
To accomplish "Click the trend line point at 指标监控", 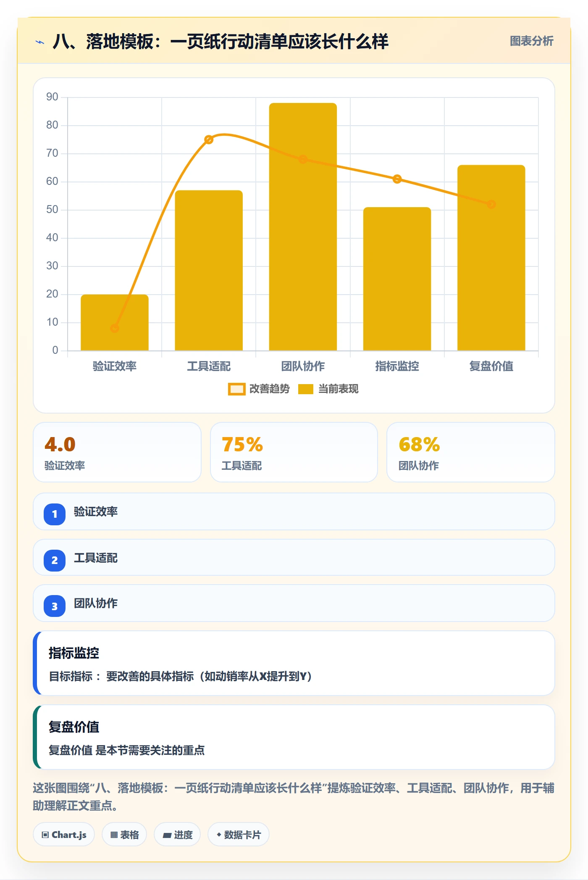I will [x=397, y=179].
